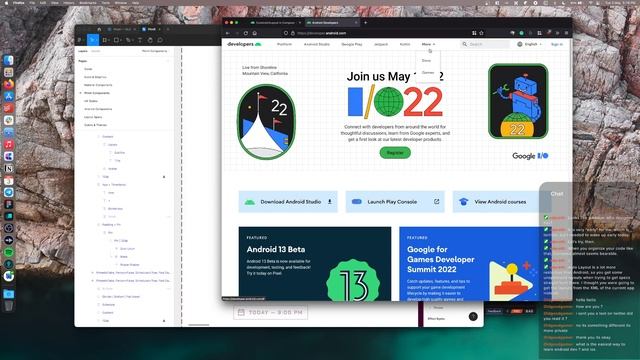
Task: Click the I/O 22 robot badge image
Action: tap(518, 101)
